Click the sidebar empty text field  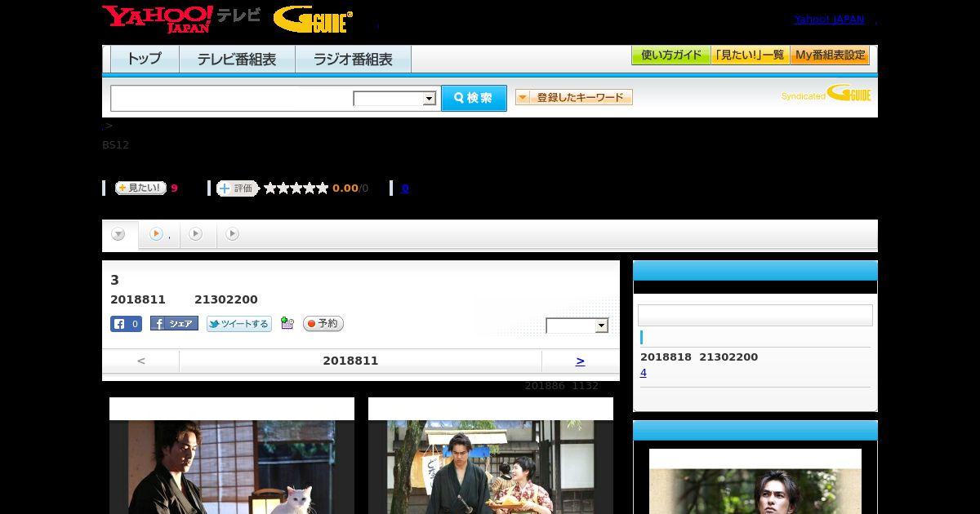click(755, 316)
